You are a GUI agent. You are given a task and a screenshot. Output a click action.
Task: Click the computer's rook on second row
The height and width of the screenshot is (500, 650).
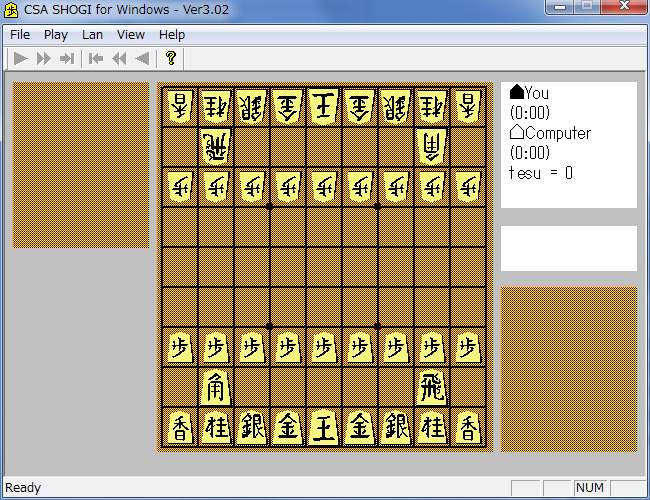(x=216, y=146)
